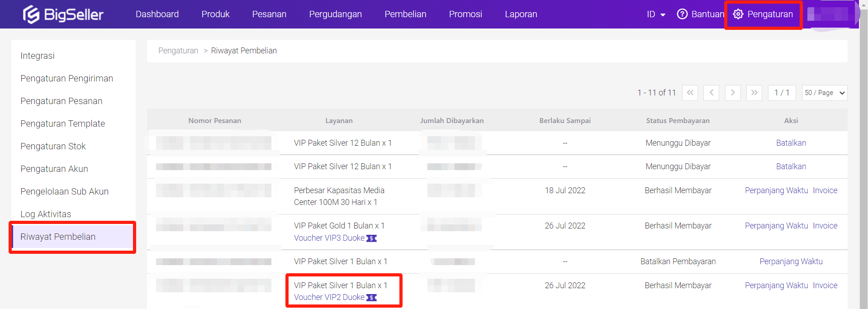The height and width of the screenshot is (309, 868).
Task: Open Log Aktivitas from sidebar
Action: pos(46,214)
